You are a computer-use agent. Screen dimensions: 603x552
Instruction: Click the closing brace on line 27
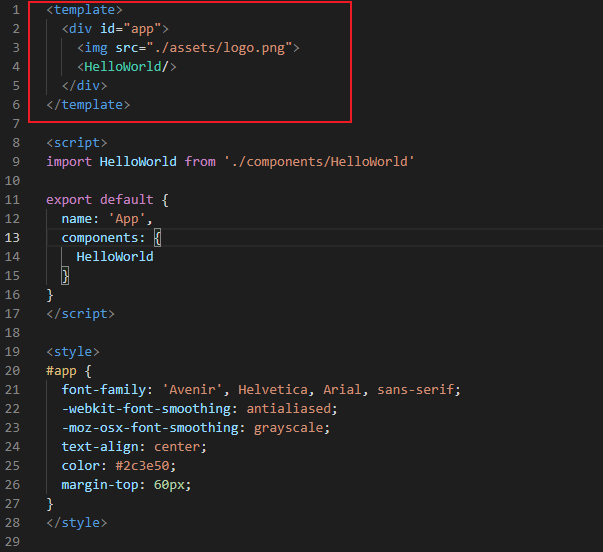click(50, 504)
